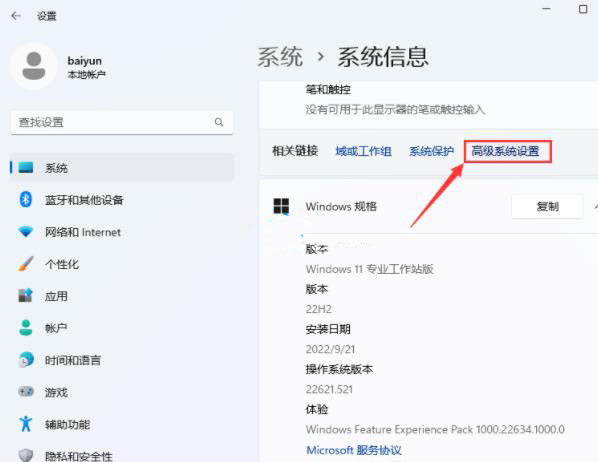Viewport: 598px width, 462px height.
Task: Click the 域或工作组 link
Action: (363, 151)
